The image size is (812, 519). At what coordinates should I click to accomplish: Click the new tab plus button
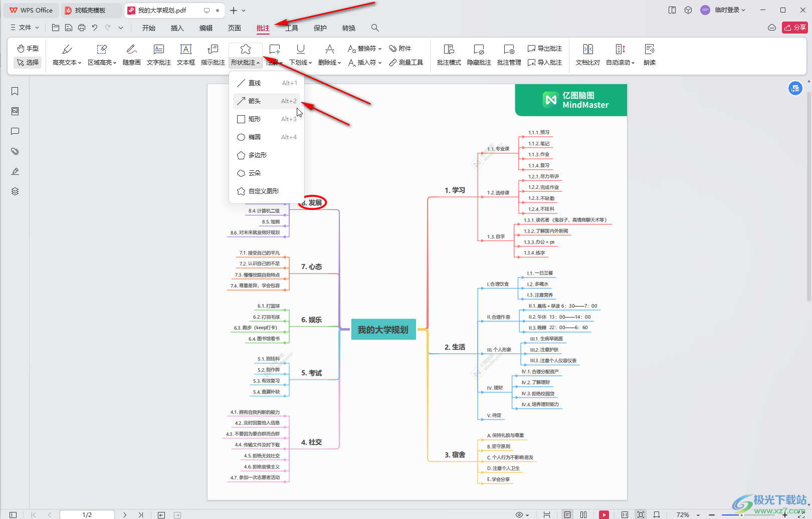click(x=234, y=10)
